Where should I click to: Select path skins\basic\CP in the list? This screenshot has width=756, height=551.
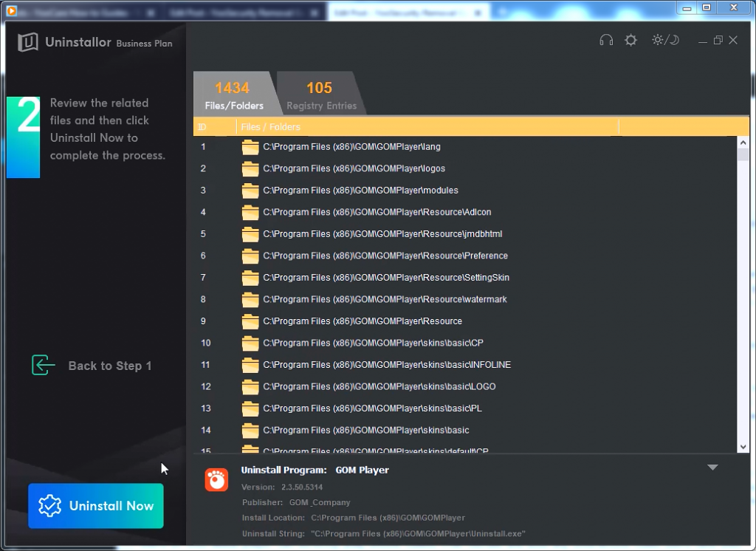coord(373,343)
